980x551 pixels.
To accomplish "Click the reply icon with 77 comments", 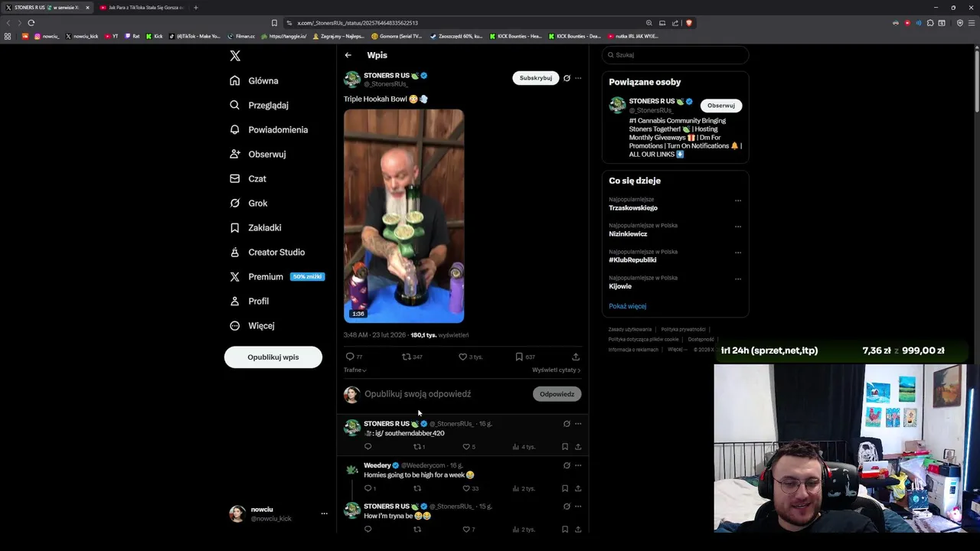I will pos(350,357).
